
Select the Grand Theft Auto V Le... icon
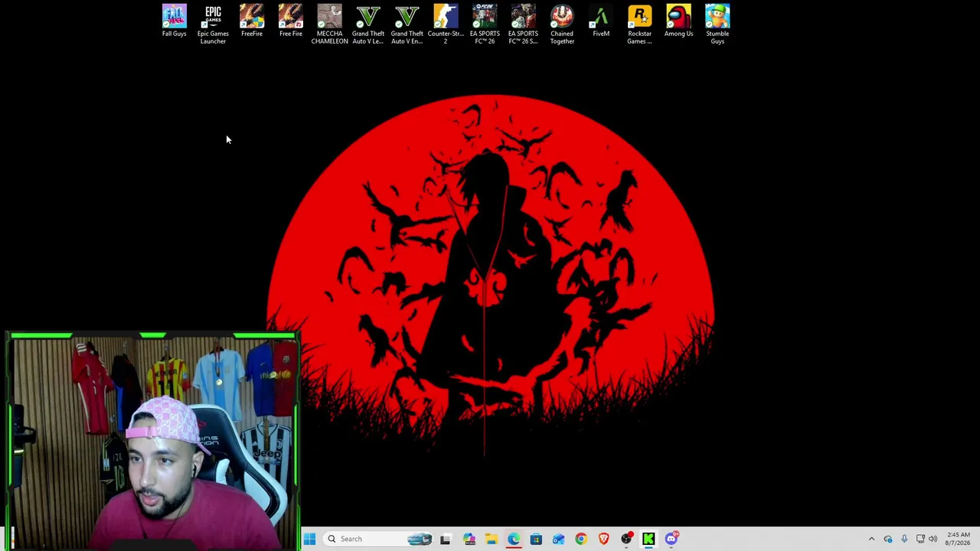pos(368,24)
